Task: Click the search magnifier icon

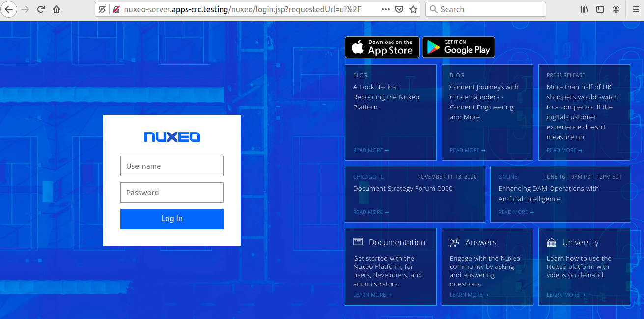Action: click(433, 9)
